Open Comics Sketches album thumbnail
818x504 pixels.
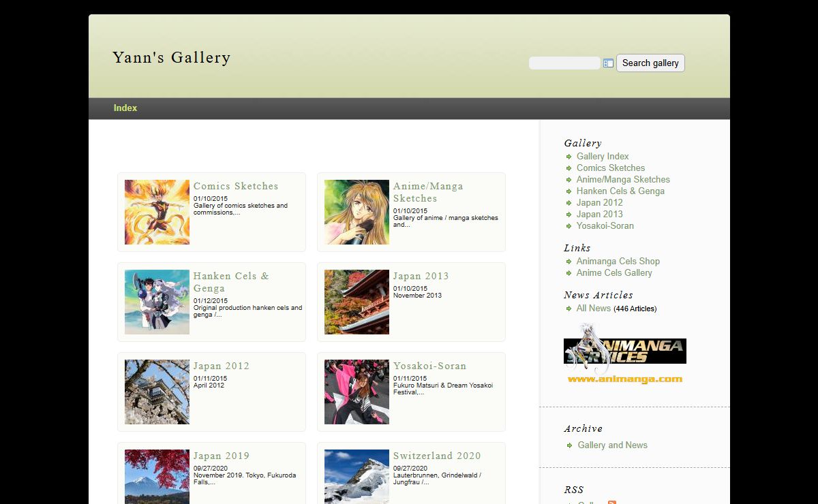tap(157, 212)
